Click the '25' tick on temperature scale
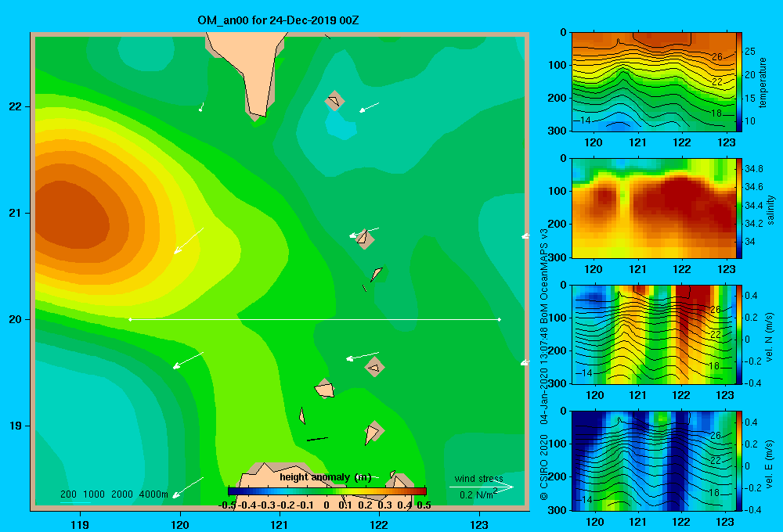This screenshot has width=783, height=532. pyautogui.click(x=749, y=52)
